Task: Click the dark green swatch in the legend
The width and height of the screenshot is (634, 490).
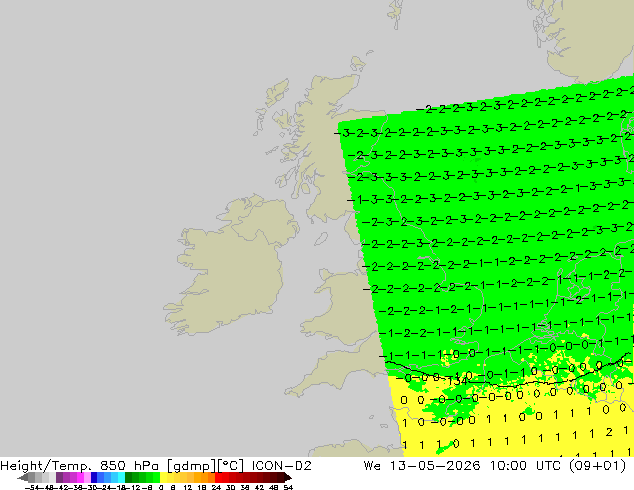Action: tap(129, 477)
